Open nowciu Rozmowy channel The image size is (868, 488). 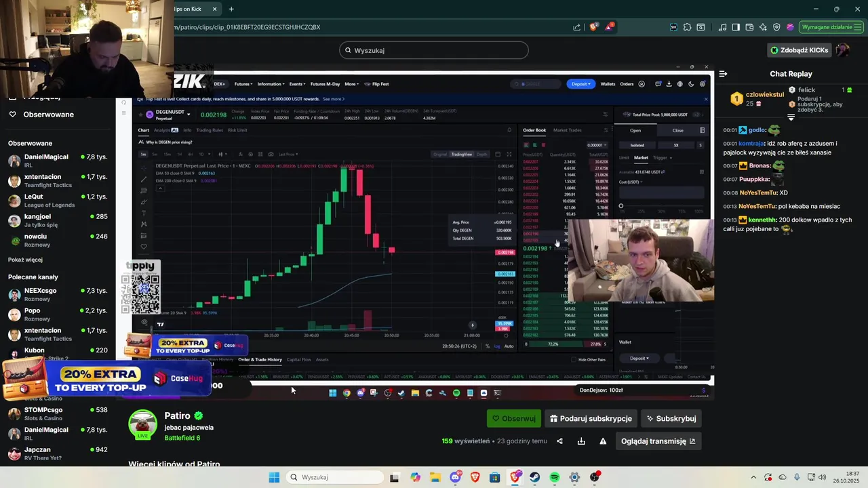coord(58,240)
